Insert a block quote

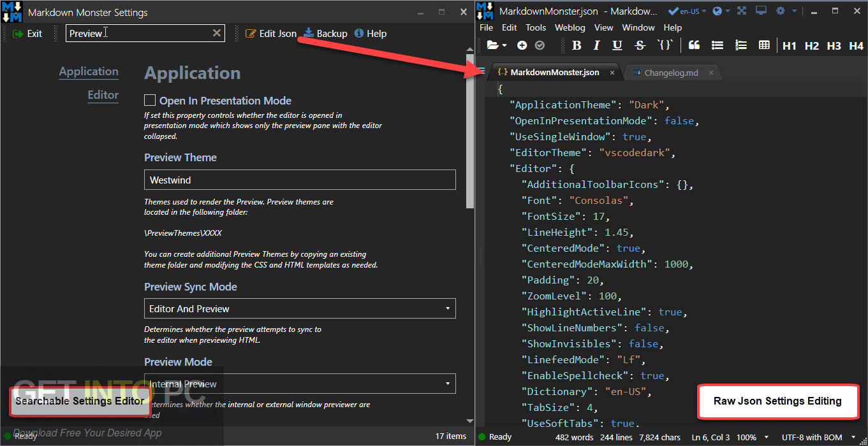[695, 45]
